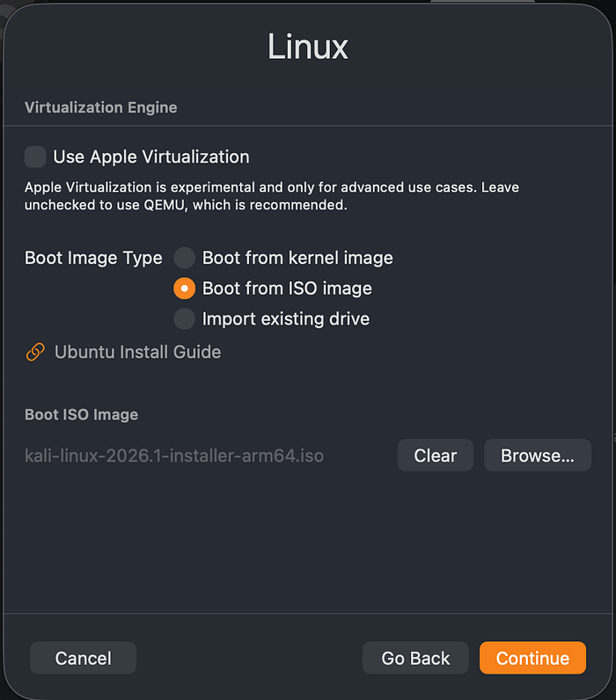
Task: Go Back to the previous step
Action: pyautogui.click(x=415, y=658)
